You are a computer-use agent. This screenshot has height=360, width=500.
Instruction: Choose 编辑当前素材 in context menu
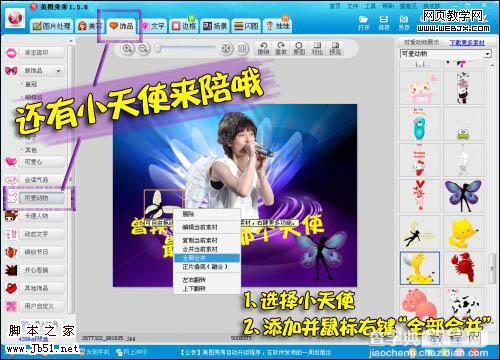(207, 227)
